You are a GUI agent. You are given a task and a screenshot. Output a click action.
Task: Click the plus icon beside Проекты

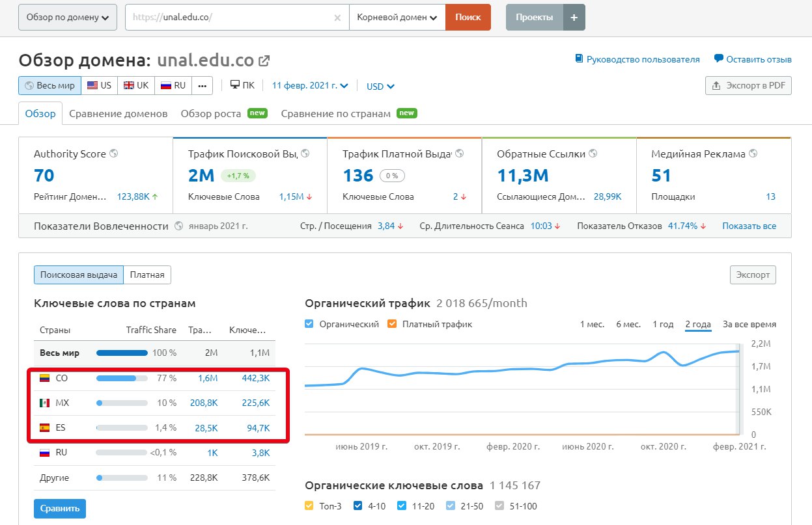tap(574, 18)
